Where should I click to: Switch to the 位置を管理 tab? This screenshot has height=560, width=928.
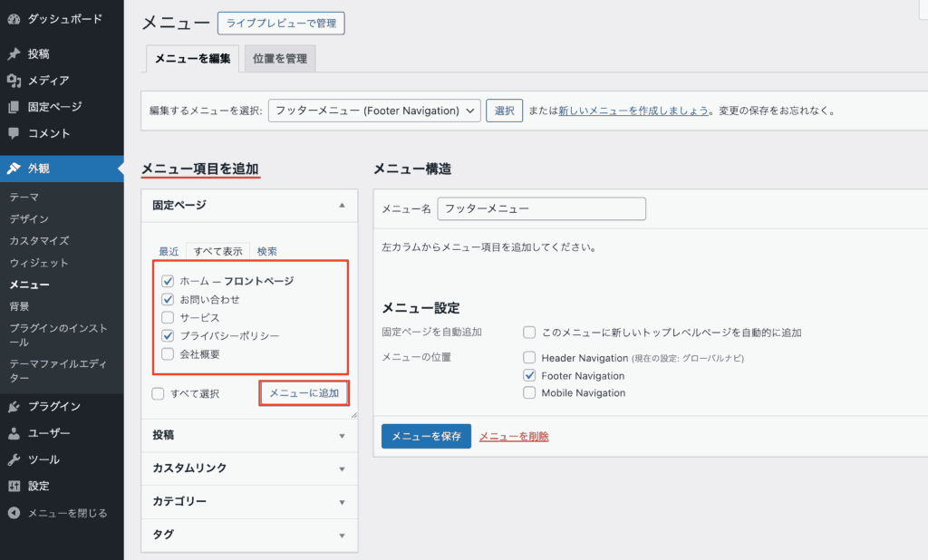click(x=279, y=59)
